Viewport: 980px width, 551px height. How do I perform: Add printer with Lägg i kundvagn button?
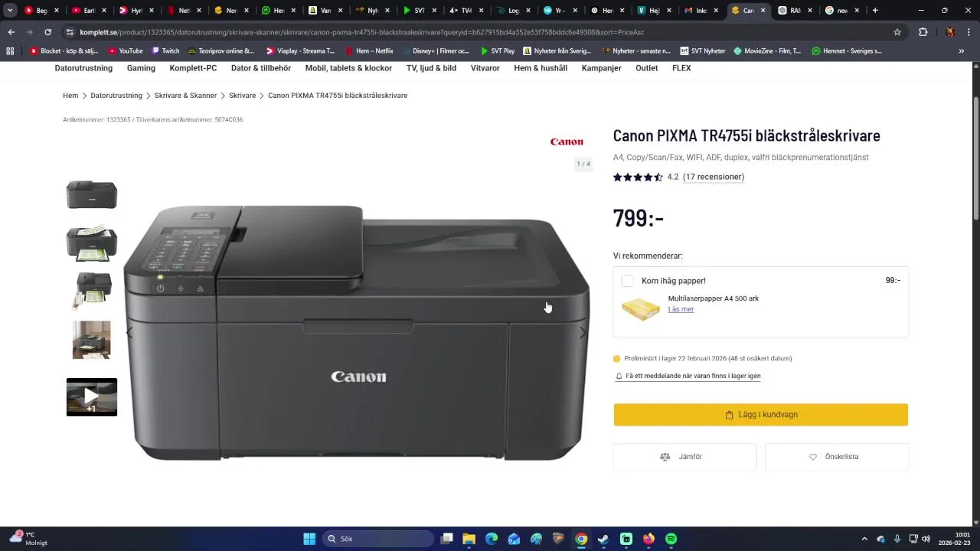coord(761,415)
